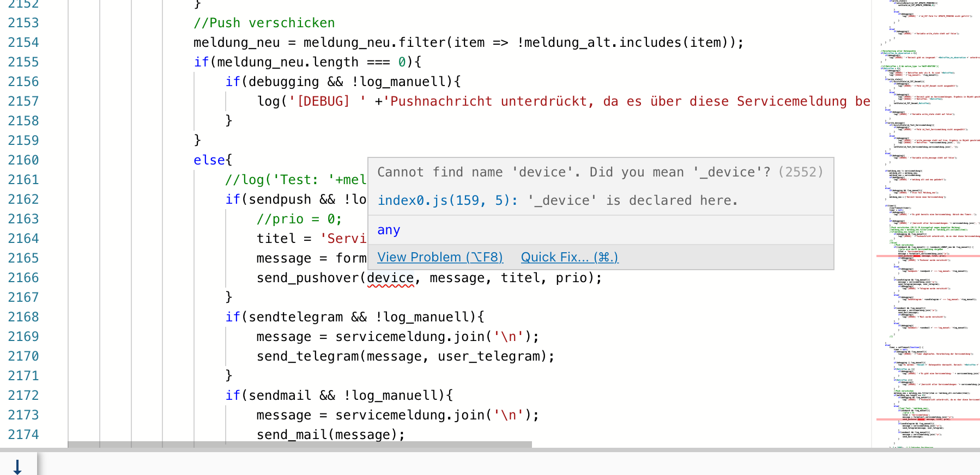Click the lower red error marker in minimap
Image resolution: width=980 pixels, height=475 pixels.
[x=928, y=419]
